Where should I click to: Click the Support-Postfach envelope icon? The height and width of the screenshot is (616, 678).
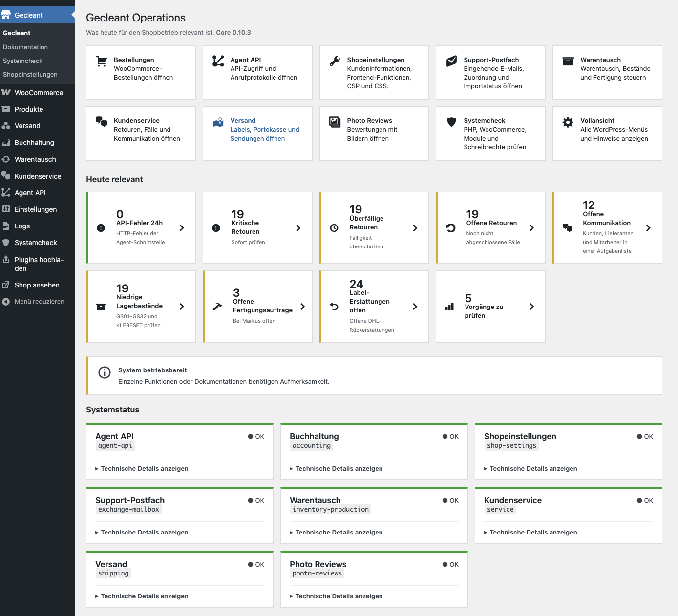pos(452,61)
